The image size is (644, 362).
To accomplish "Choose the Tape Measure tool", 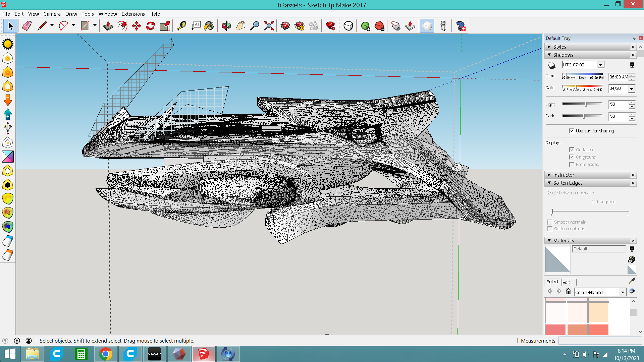I will 181,26.
